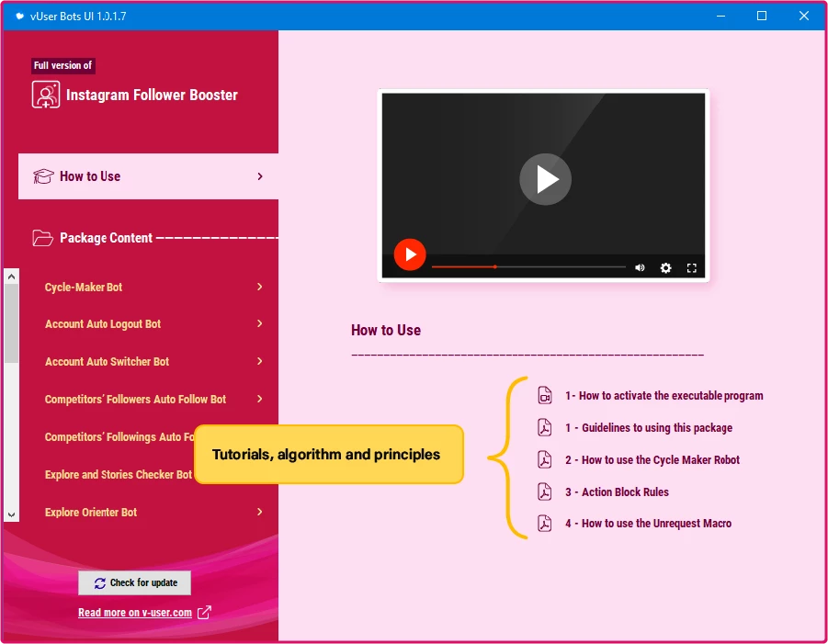This screenshot has height=644, width=828.
Task: Click the vUser app icon in title bar
Action: (x=19, y=16)
